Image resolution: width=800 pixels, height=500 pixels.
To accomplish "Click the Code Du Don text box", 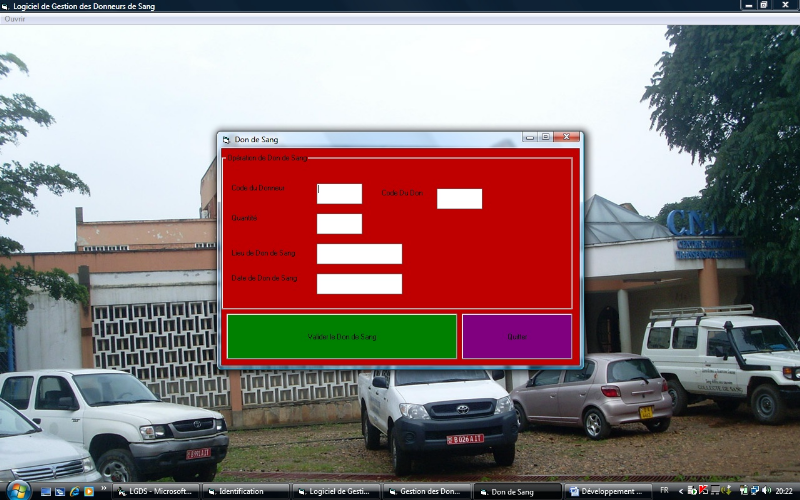I will 459,198.
